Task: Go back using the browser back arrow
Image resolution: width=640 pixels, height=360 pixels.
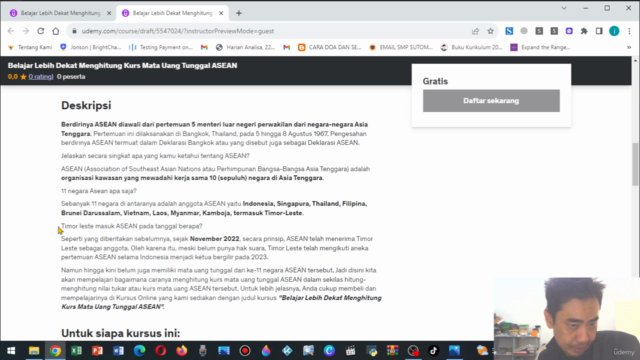Action: 11,31
